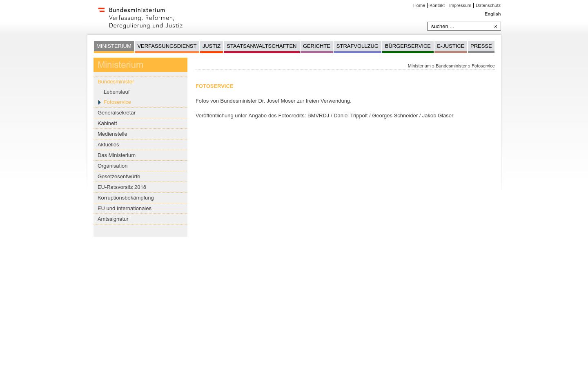Open Amtssignatur in the sidebar
This screenshot has height=368, width=588.
click(140, 219)
